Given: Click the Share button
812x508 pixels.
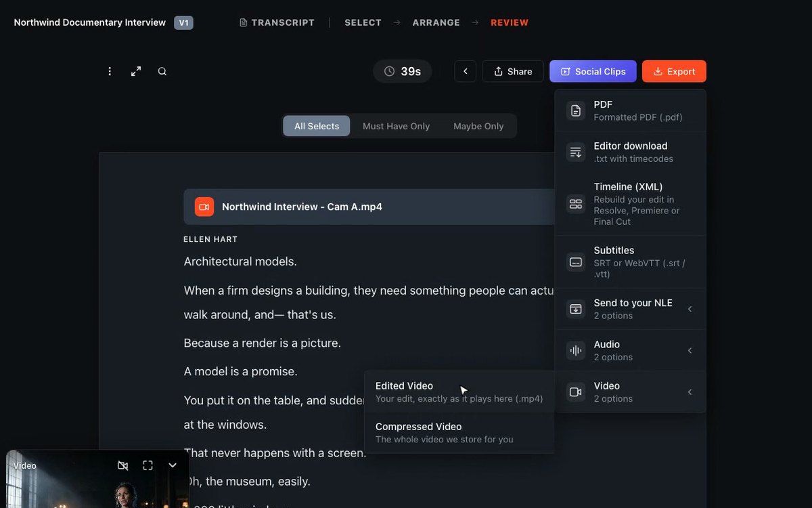Looking at the screenshot, I should 513,71.
